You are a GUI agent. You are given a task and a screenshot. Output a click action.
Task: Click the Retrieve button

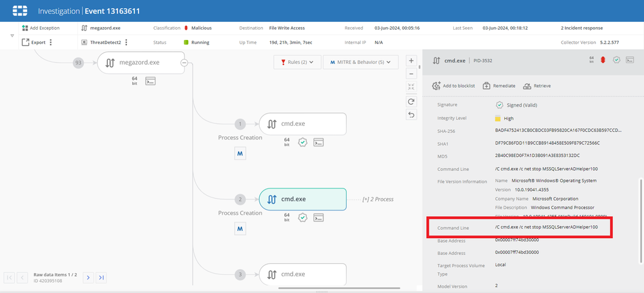[537, 85]
